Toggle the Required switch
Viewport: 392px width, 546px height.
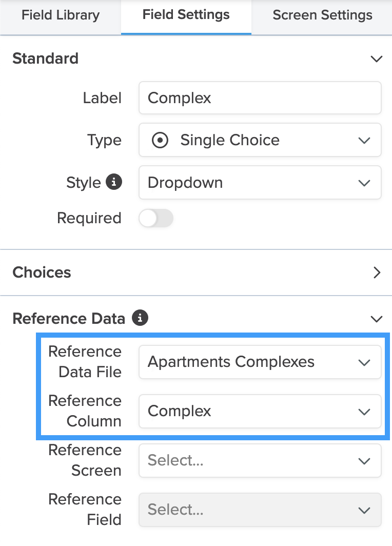(156, 218)
